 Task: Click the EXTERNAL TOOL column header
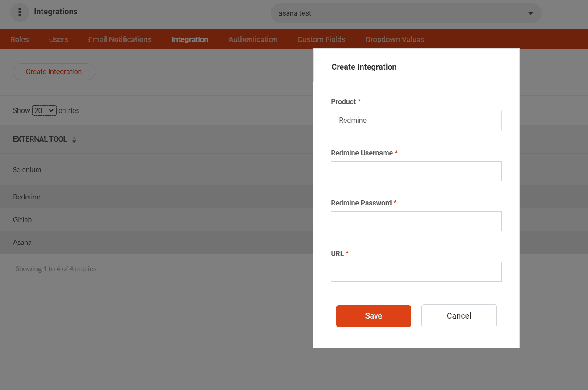(x=40, y=139)
